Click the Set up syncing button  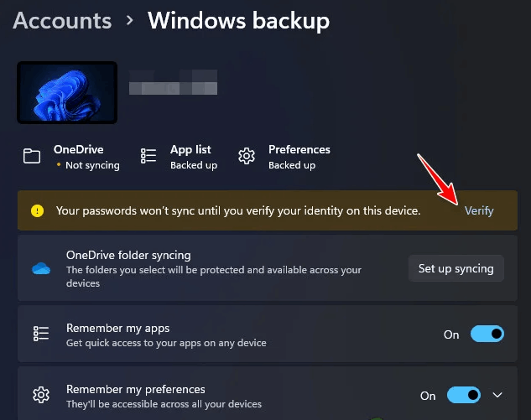(x=456, y=268)
